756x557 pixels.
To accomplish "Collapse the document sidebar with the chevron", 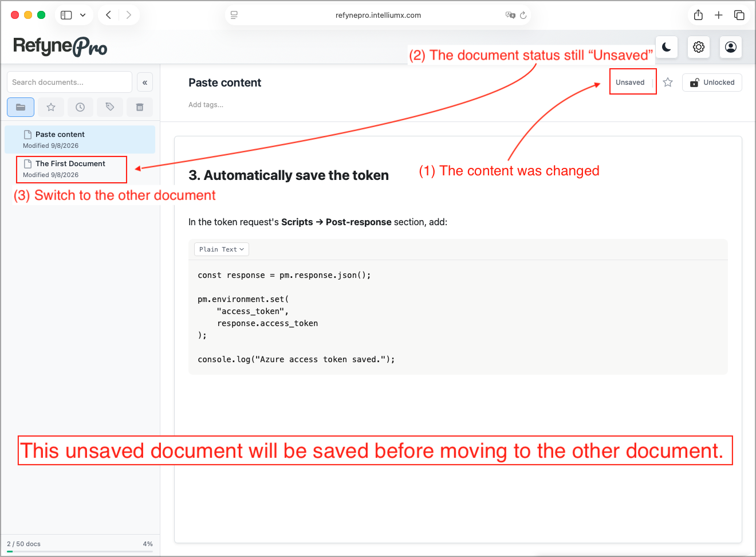I will click(x=145, y=83).
